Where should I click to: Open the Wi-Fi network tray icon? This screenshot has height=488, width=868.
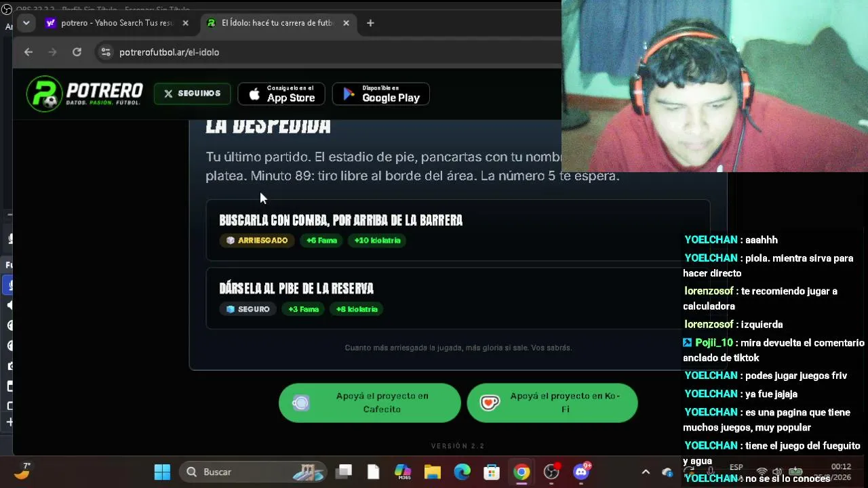tap(762, 472)
